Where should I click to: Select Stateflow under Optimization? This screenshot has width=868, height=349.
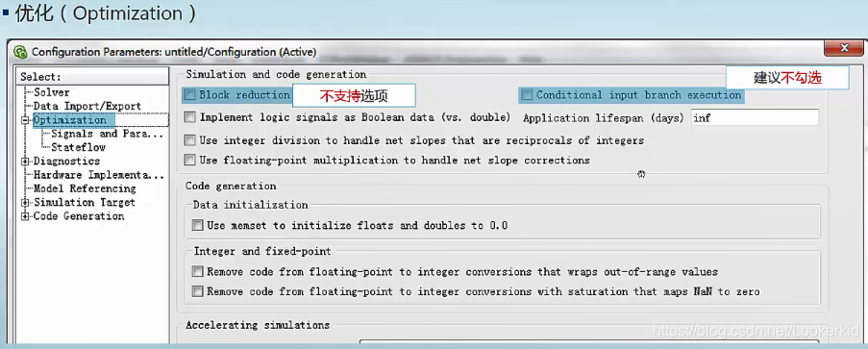(78, 147)
